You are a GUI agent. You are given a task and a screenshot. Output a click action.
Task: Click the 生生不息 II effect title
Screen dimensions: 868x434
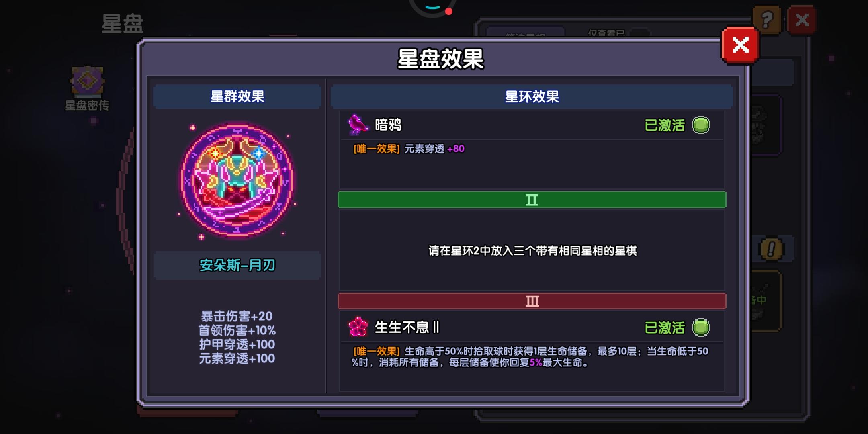(x=407, y=327)
